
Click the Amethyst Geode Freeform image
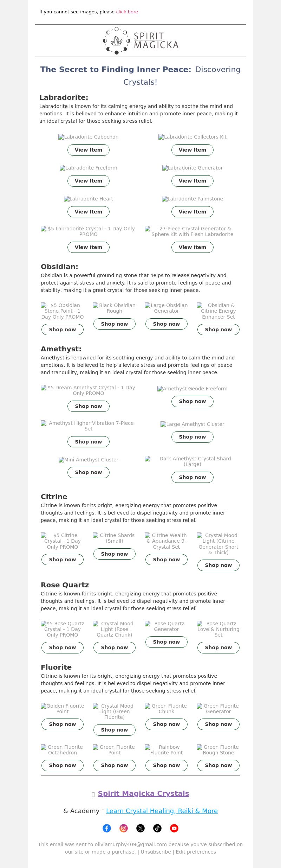[x=192, y=389]
